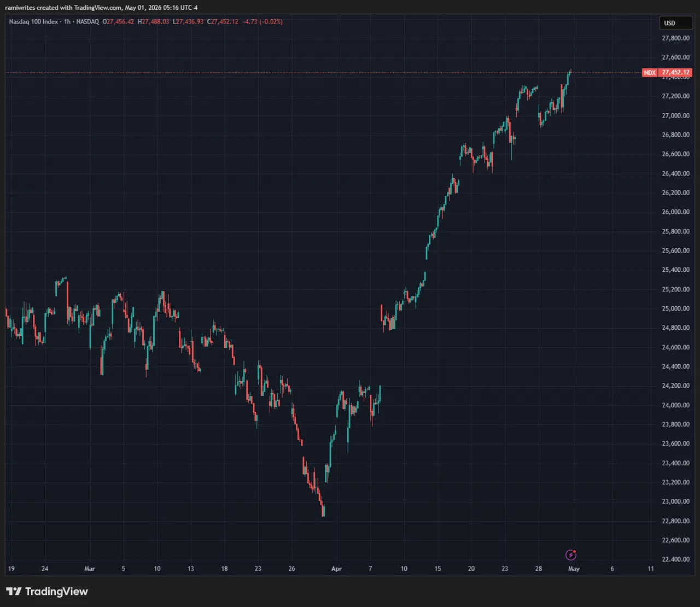
Task: Click the open value O27,456.42
Action: click(x=118, y=22)
